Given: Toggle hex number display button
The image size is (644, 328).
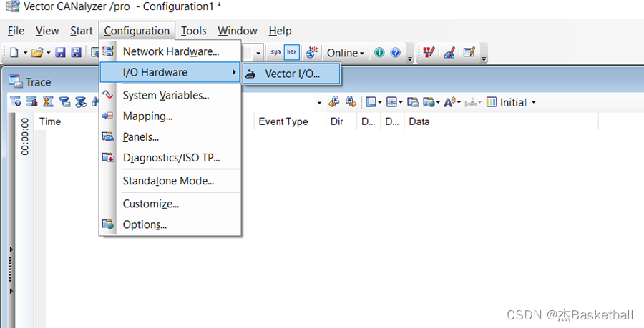Looking at the screenshot, I should coord(292,52).
